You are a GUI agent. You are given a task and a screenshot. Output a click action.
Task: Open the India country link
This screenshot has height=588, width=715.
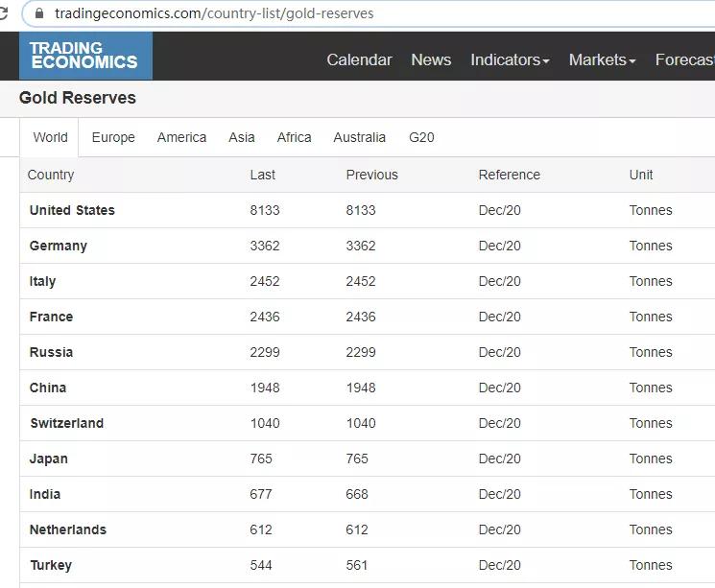[x=45, y=495]
